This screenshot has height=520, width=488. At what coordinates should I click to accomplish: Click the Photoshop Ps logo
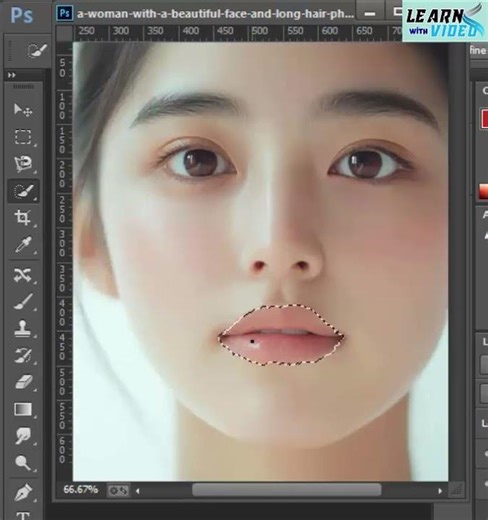(22, 15)
